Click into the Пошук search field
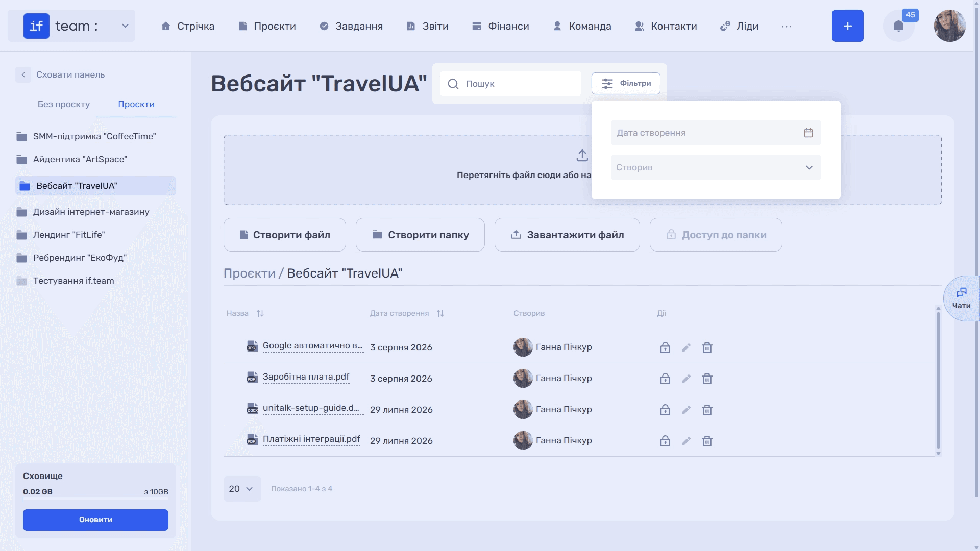This screenshot has height=551, width=980. click(510, 84)
